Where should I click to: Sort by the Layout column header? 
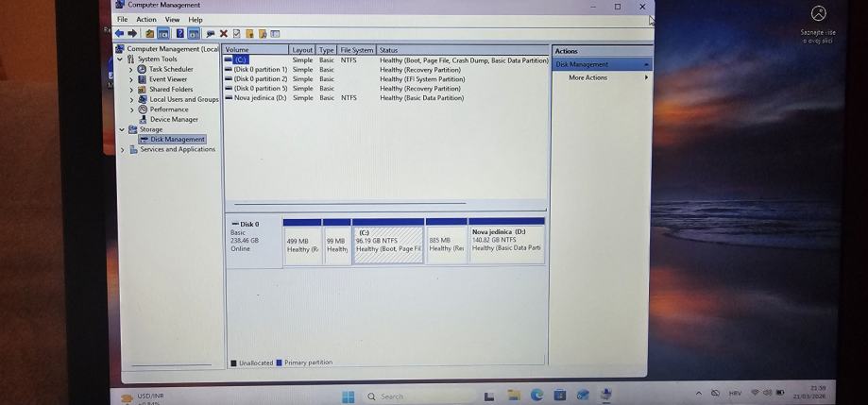pyautogui.click(x=303, y=50)
